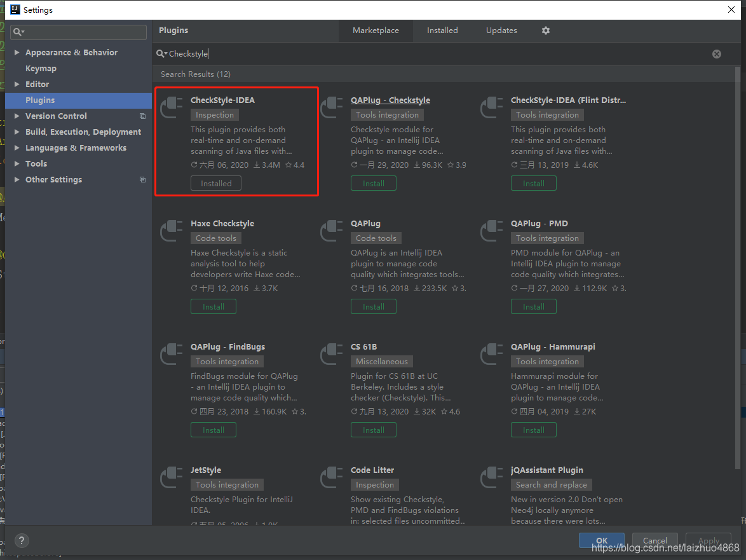
Task: Click the Miscellaneous tag on CS 61B
Action: (x=381, y=361)
